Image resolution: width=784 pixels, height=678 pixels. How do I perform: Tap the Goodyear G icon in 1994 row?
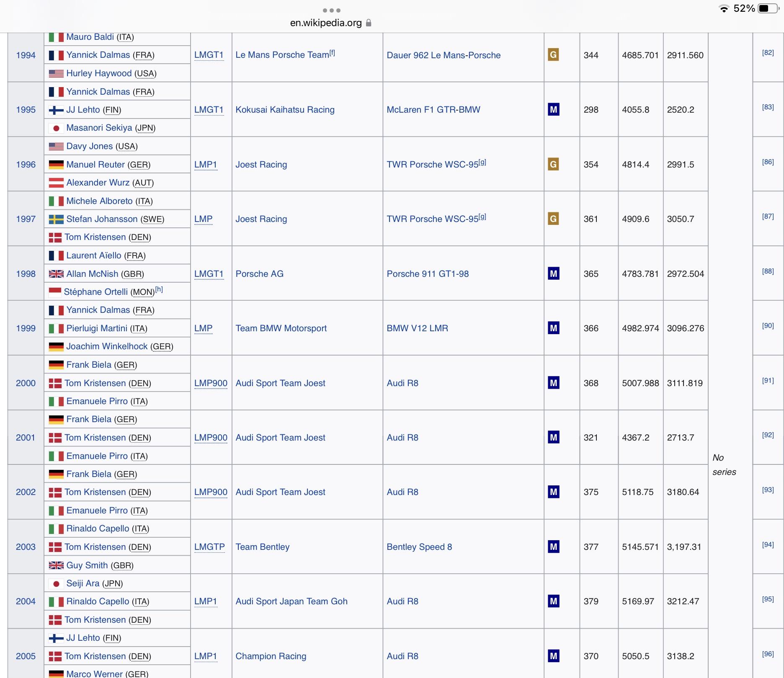pyautogui.click(x=553, y=55)
